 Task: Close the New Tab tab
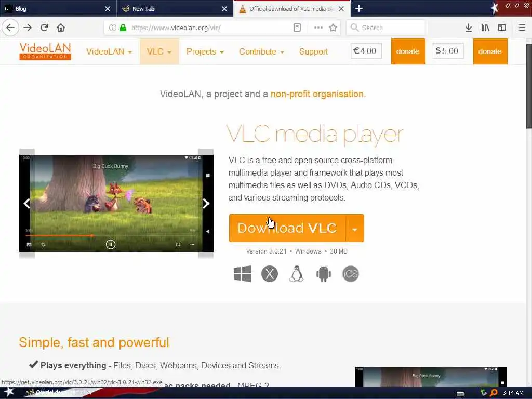click(224, 9)
